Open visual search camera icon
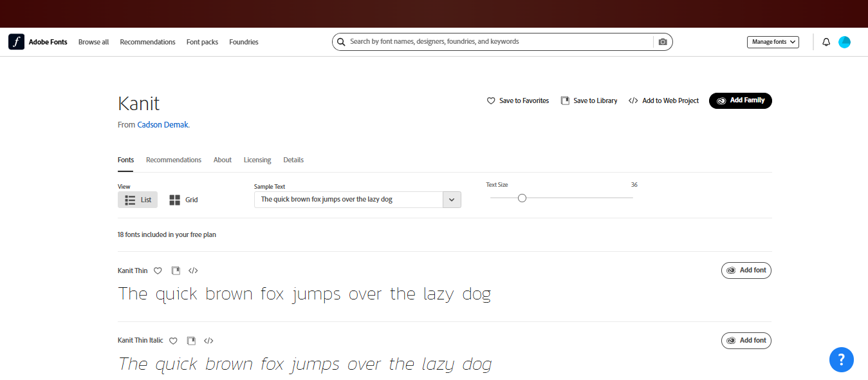Viewport: 868px width, 380px height. pos(663,42)
